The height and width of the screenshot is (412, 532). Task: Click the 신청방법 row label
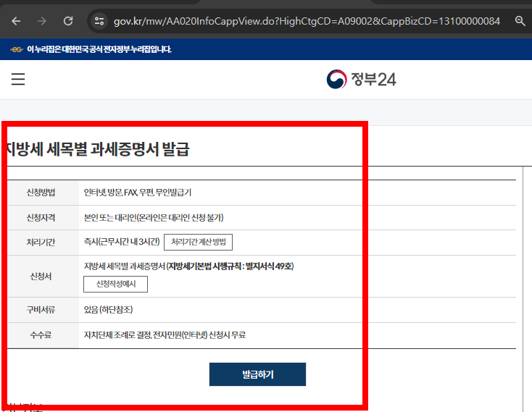pyautogui.click(x=41, y=193)
